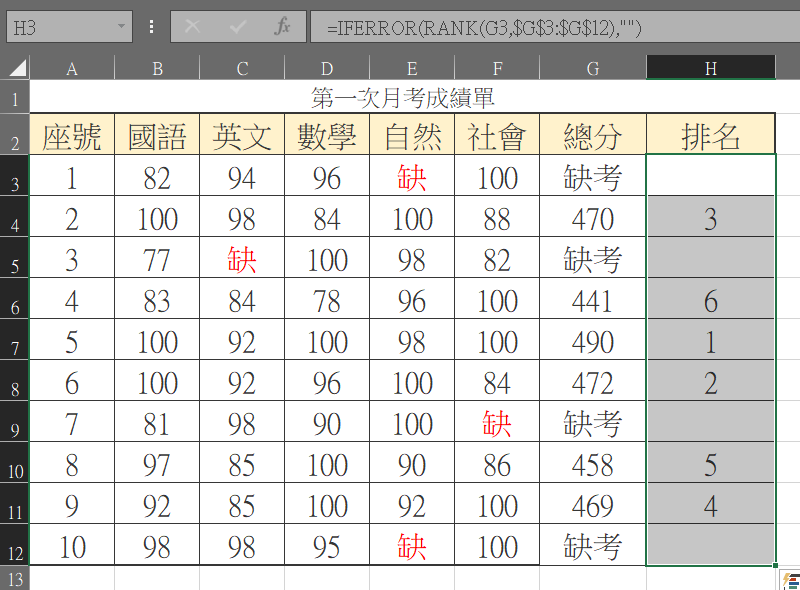Viewport: 800px width, 590px height.
Task: Click rank cell showing 4 in column H
Action: 711,504
